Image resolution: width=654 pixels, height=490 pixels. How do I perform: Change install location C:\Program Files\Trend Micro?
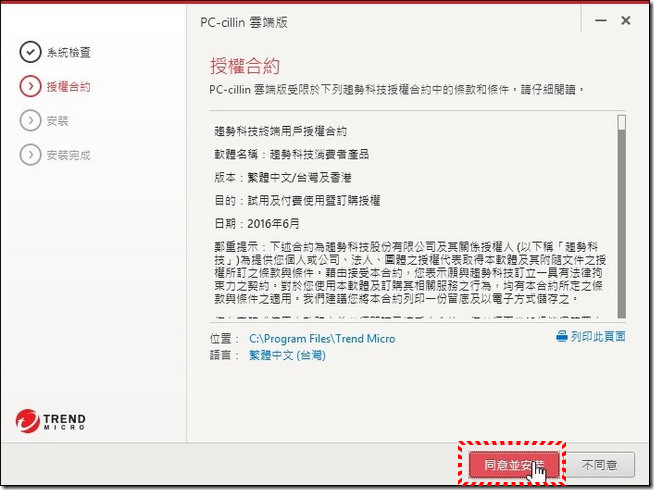coord(322,339)
